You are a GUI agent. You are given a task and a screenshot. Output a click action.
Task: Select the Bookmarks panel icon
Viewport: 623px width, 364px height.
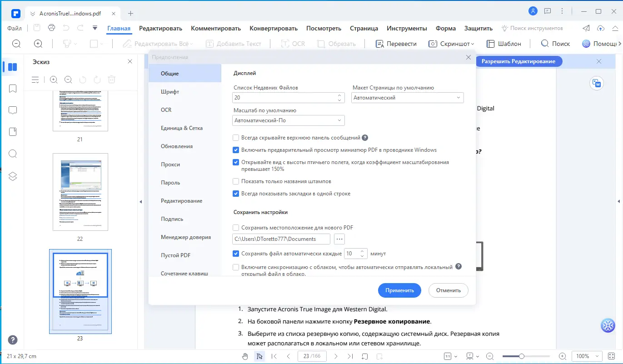12,88
